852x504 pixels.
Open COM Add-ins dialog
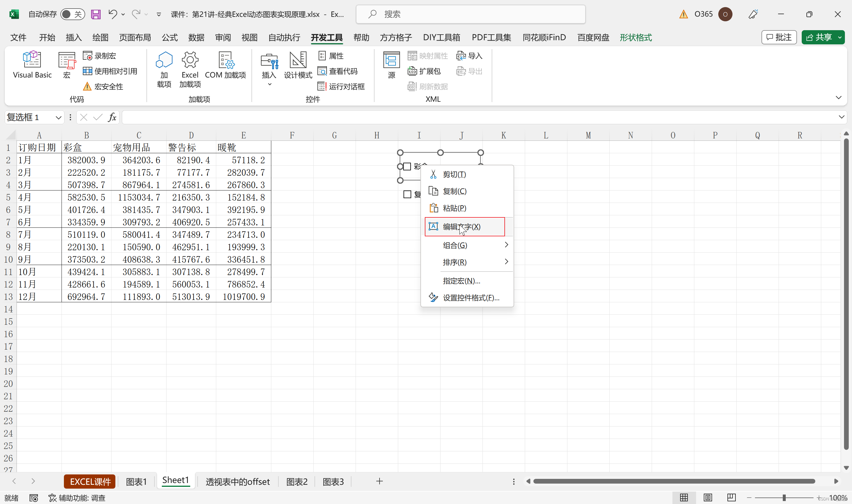point(225,65)
